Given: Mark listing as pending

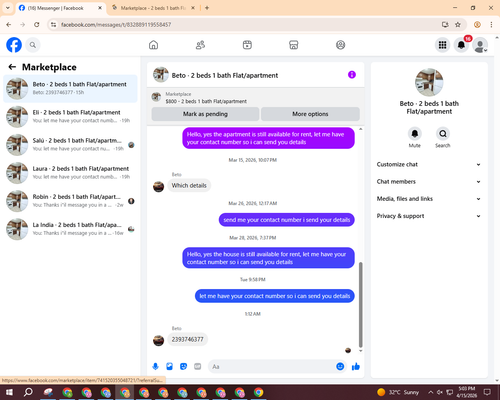Looking at the screenshot, I should click(205, 114).
